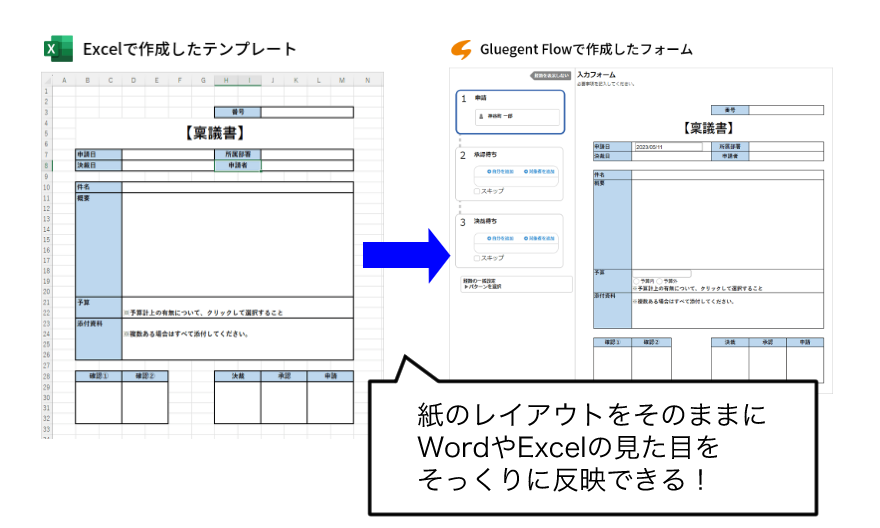
Task: Click the 承認 stamp header in Gluegent form
Action: tap(767, 342)
